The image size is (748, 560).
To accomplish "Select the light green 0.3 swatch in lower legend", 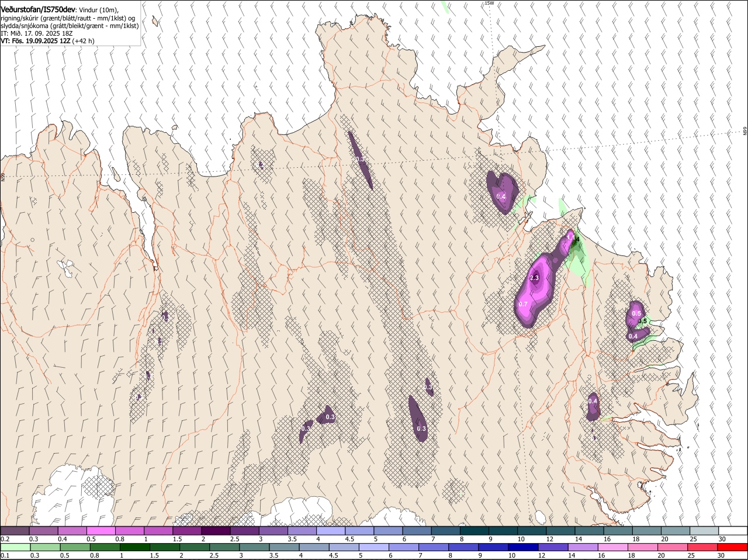I will (x=45, y=548).
